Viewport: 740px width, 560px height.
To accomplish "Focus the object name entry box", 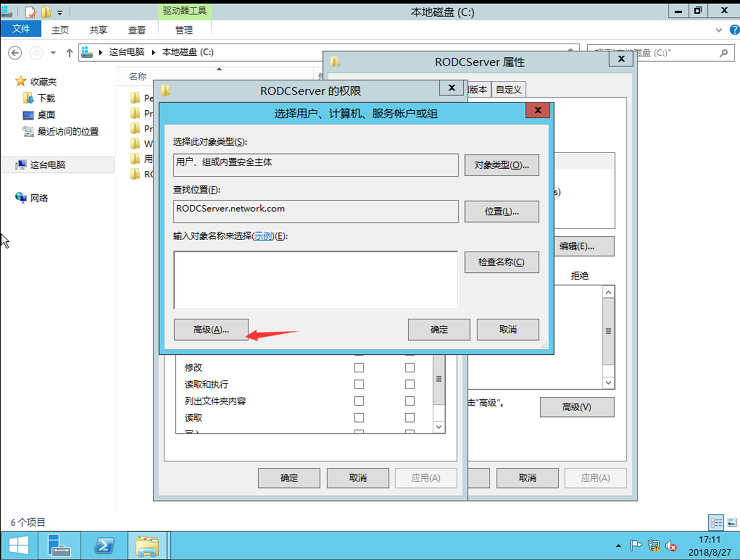I will [315, 280].
